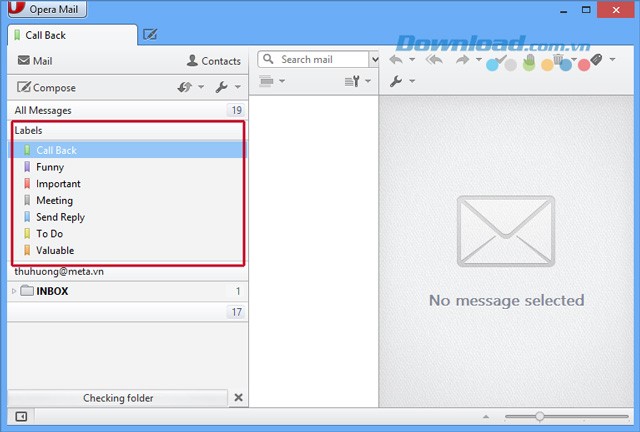Open dropdown beside message pane wrench
The width and height of the screenshot is (640, 432).
coord(412,81)
